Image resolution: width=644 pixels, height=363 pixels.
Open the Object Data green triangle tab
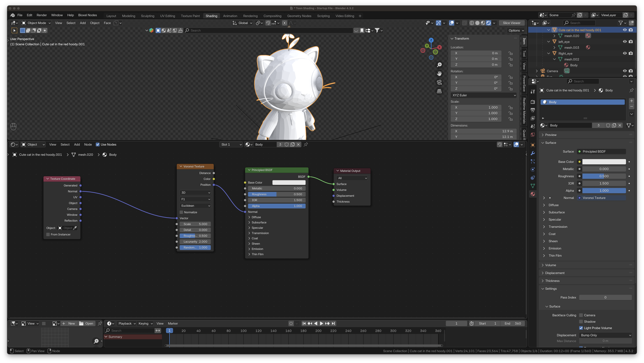533,186
